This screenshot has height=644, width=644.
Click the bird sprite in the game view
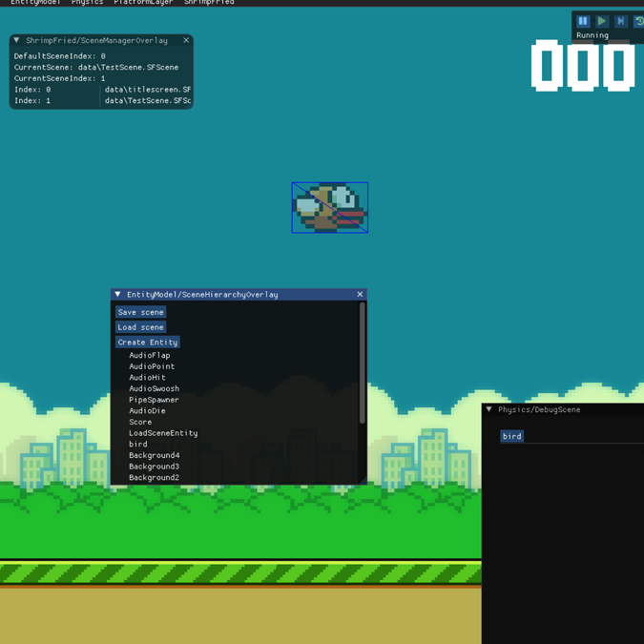[330, 207]
